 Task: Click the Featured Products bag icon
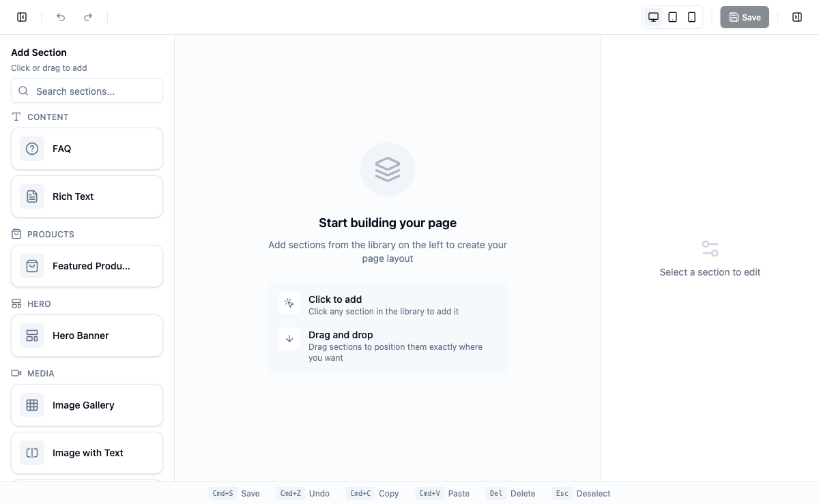pos(32,266)
